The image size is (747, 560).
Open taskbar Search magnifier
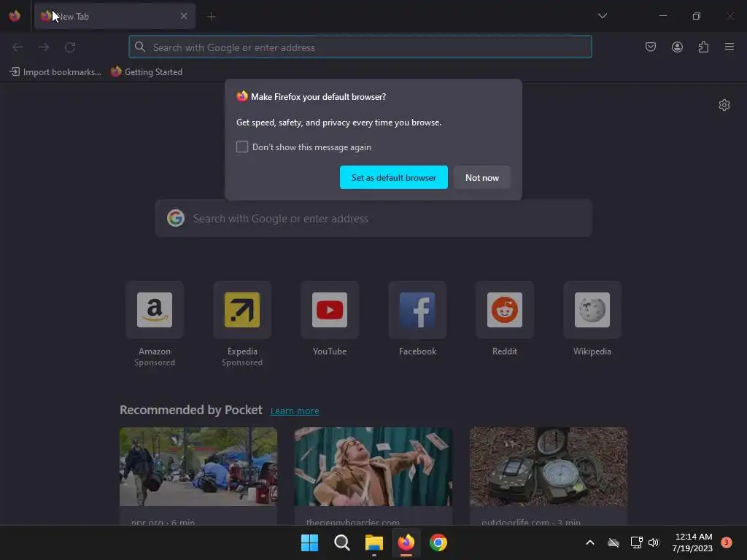341,542
